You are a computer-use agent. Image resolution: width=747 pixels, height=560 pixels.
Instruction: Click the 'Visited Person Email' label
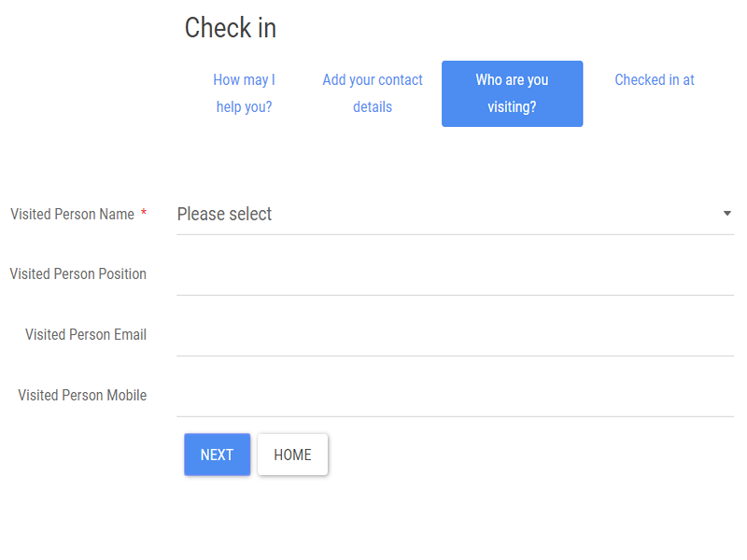pyautogui.click(x=85, y=334)
